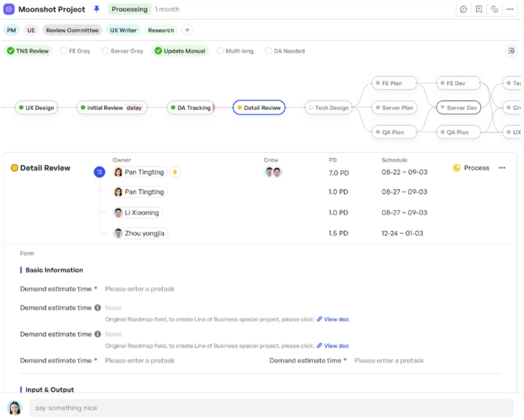Select the Server Dev workflow node
This screenshot has width=524, height=420.
(x=458, y=107)
